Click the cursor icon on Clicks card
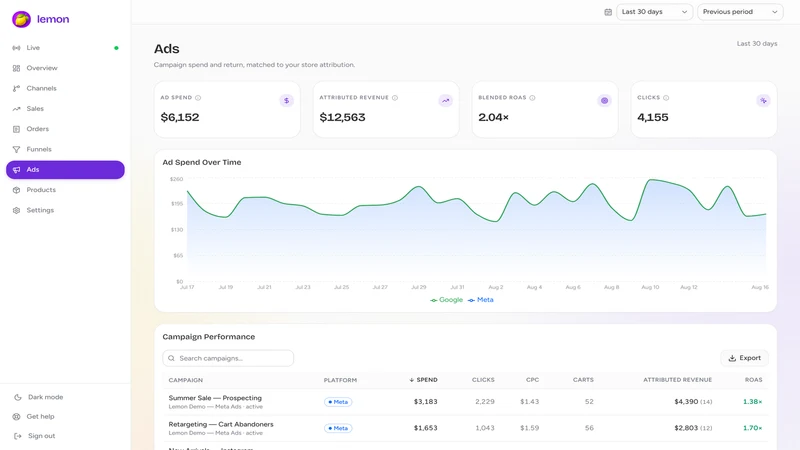 (x=763, y=101)
